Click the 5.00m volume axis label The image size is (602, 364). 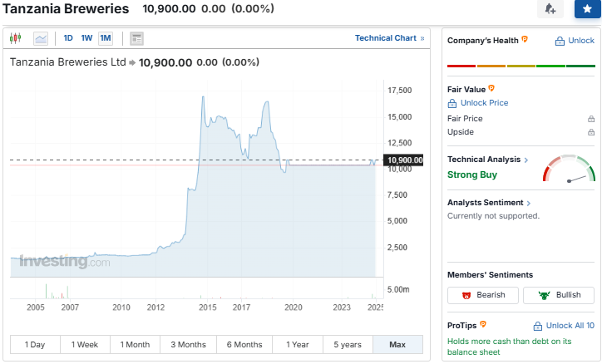(398, 289)
